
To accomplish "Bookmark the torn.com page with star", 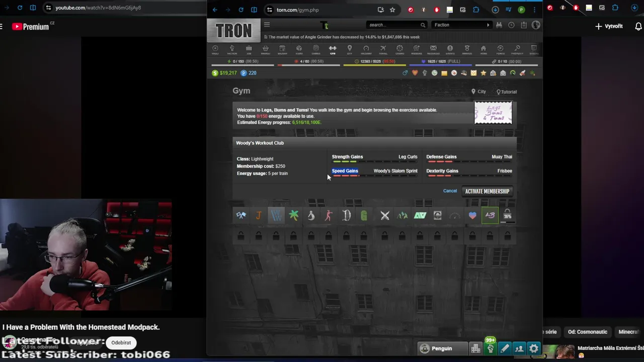I will pyautogui.click(x=392, y=10).
